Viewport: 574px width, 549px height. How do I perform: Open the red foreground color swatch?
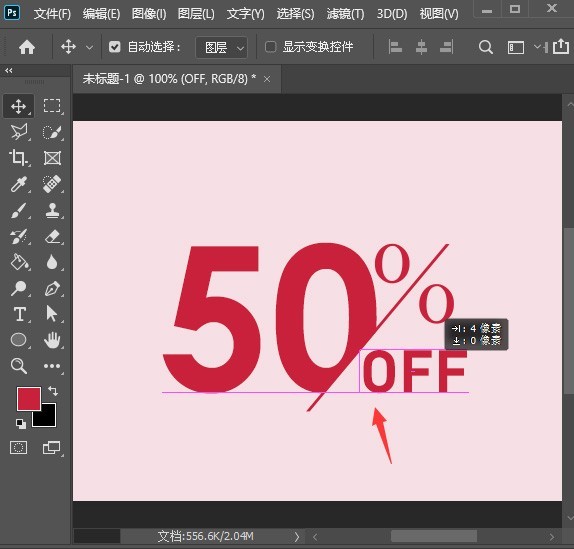click(x=29, y=399)
